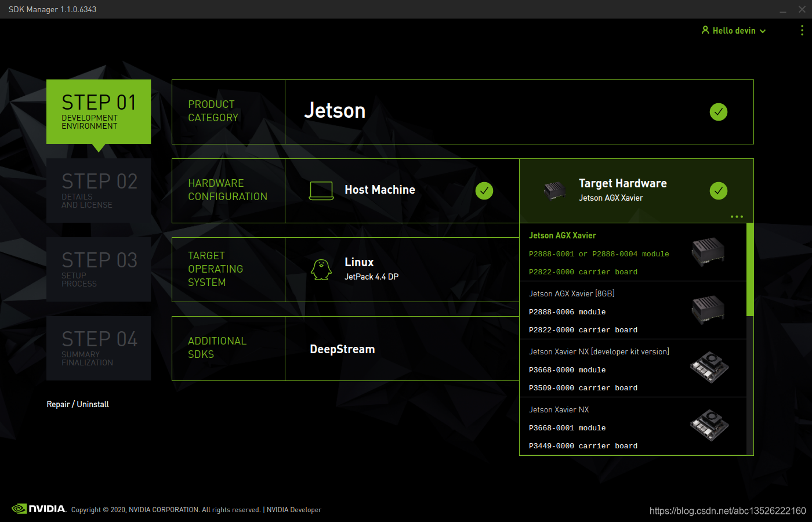Expand the Target Hardware ellipsis menu
812x522 pixels.
[x=737, y=217]
